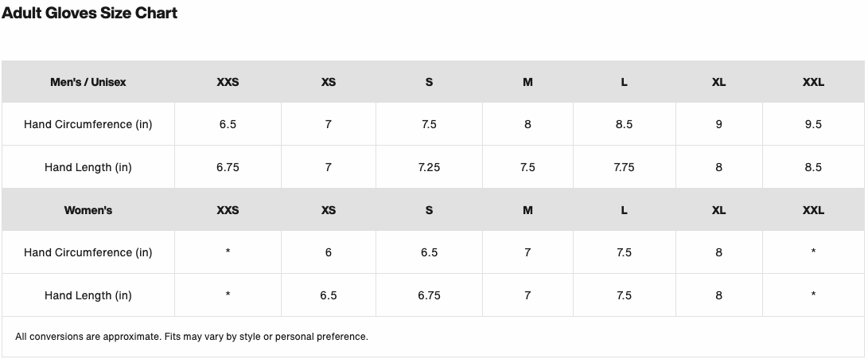
Task: Click Women's XS circumference value 6
Action: [329, 252]
